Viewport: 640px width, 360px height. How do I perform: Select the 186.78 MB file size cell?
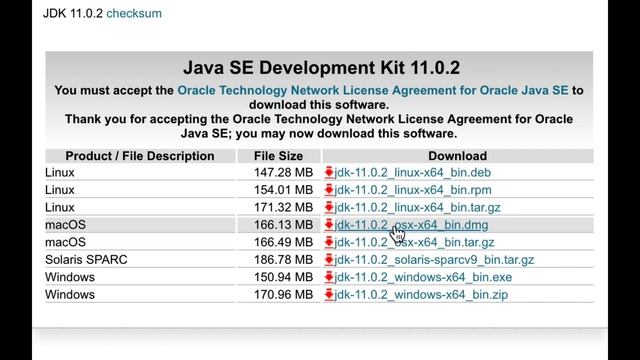coord(279,260)
